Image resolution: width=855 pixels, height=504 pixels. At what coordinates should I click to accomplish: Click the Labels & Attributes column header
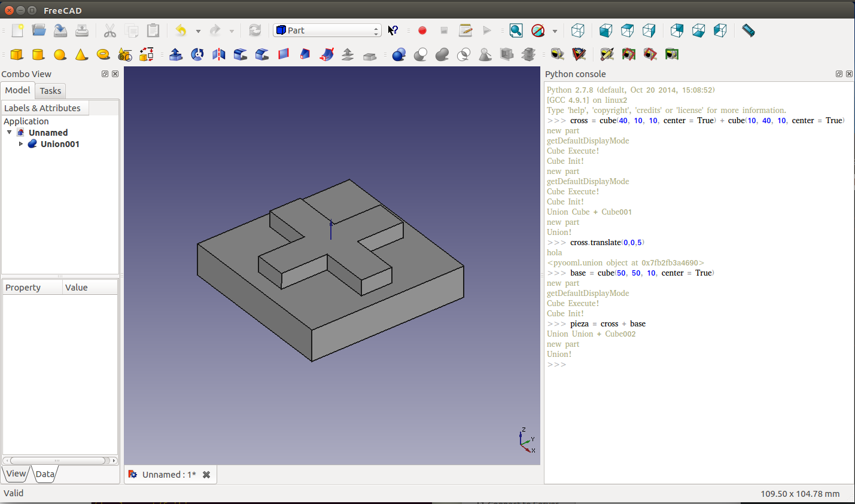pos(45,108)
